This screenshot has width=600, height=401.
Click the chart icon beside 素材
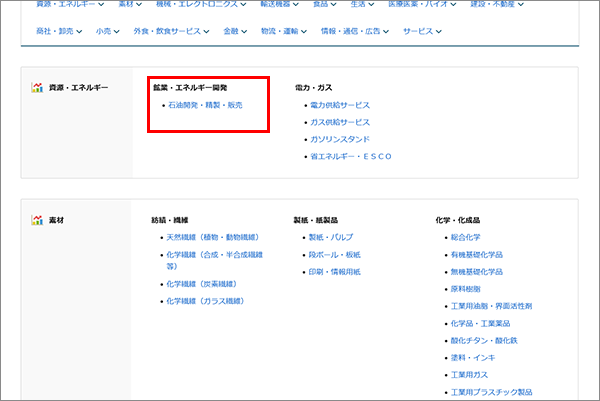tap(37, 220)
